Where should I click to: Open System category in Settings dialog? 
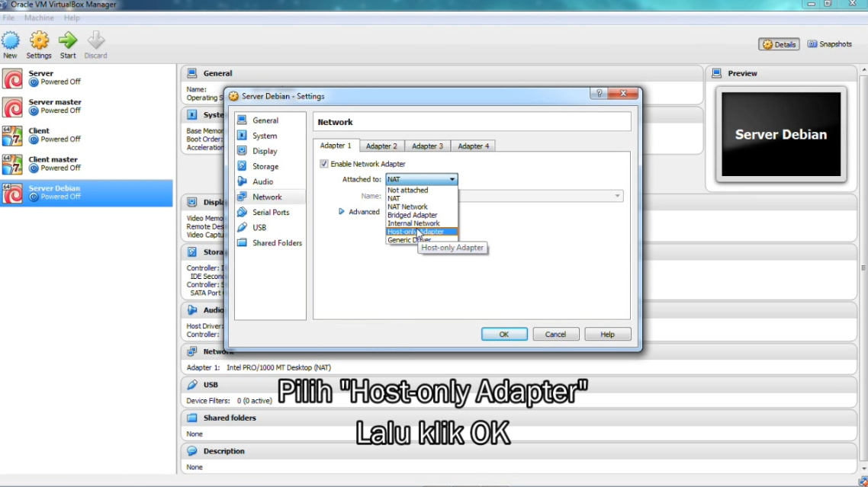click(x=270, y=136)
